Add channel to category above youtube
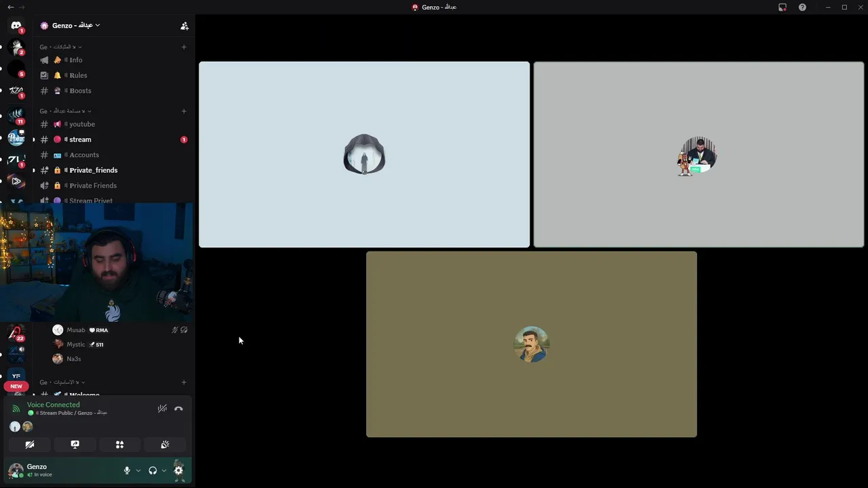The width and height of the screenshot is (868, 488). [x=184, y=111]
